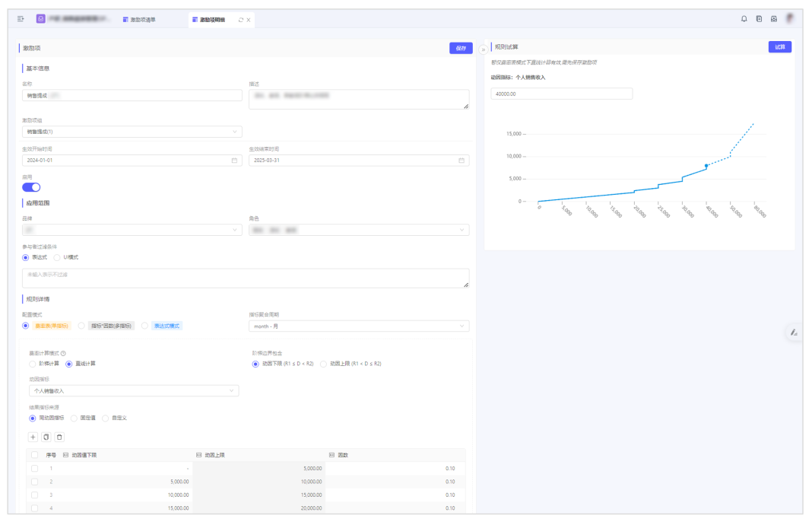
Task: Open the 动因指标 个人销售收入 dropdown
Action: pos(132,391)
